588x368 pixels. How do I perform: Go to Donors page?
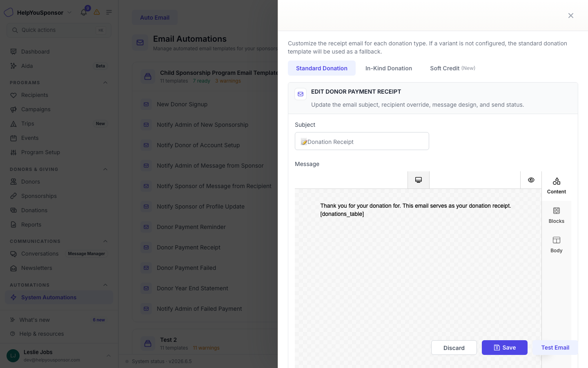click(59, 182)
